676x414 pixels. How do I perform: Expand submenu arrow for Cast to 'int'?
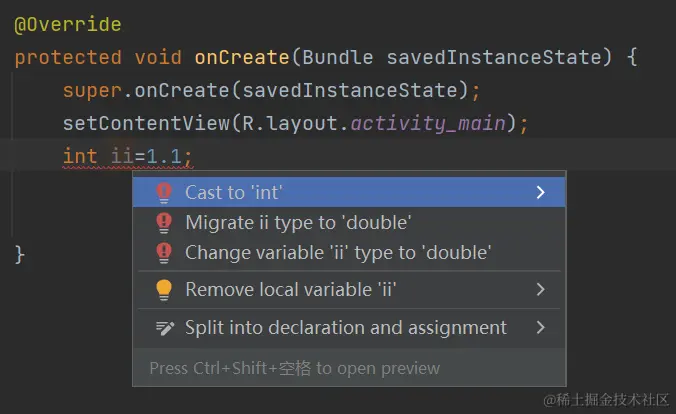(x=540, y=192)
